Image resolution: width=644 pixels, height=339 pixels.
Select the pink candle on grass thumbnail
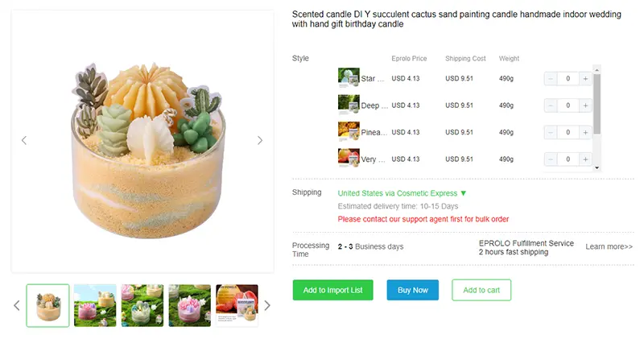(x=190, y=305)
